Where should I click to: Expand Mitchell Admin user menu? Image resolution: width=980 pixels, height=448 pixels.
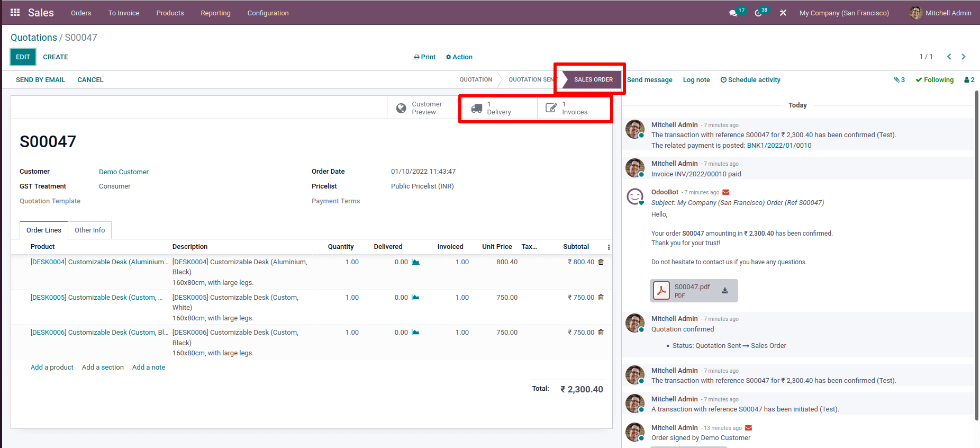pyautogui.click(x=940, y=13)
